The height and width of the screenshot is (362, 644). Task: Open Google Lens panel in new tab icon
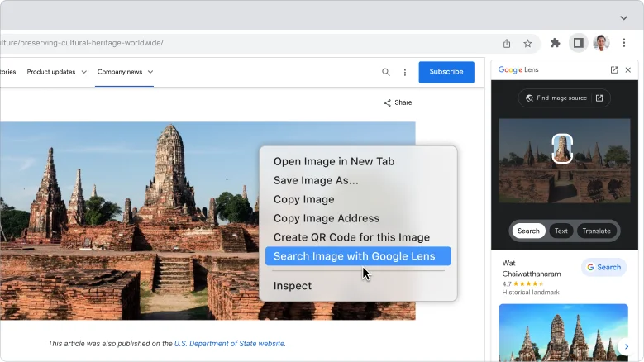click(614, 69)
